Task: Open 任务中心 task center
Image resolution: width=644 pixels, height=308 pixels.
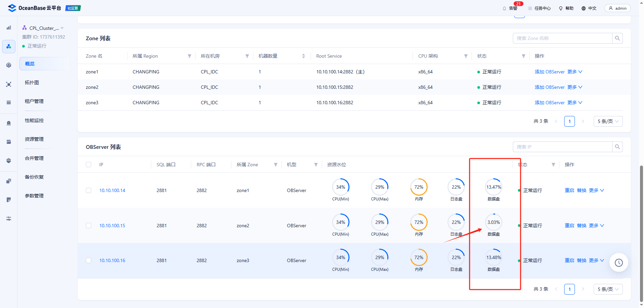Action: point(539,8)
